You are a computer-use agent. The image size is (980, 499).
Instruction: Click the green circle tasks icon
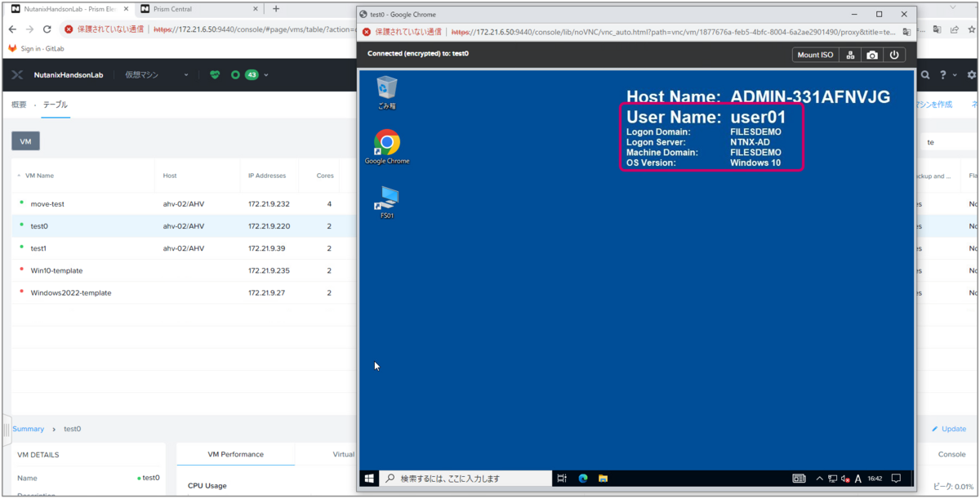point(235,74)
